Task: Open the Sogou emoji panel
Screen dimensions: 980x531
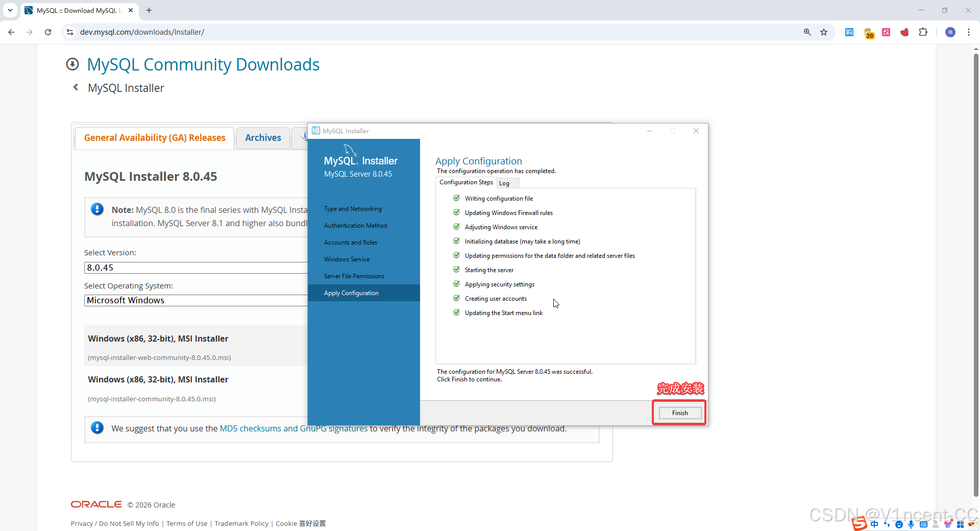Action: (899, 524)
